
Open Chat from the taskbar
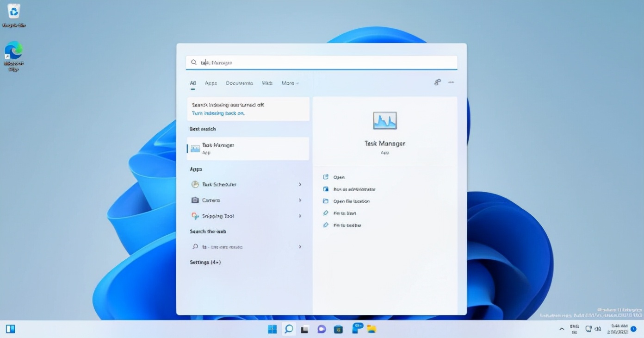click(322, 329)
